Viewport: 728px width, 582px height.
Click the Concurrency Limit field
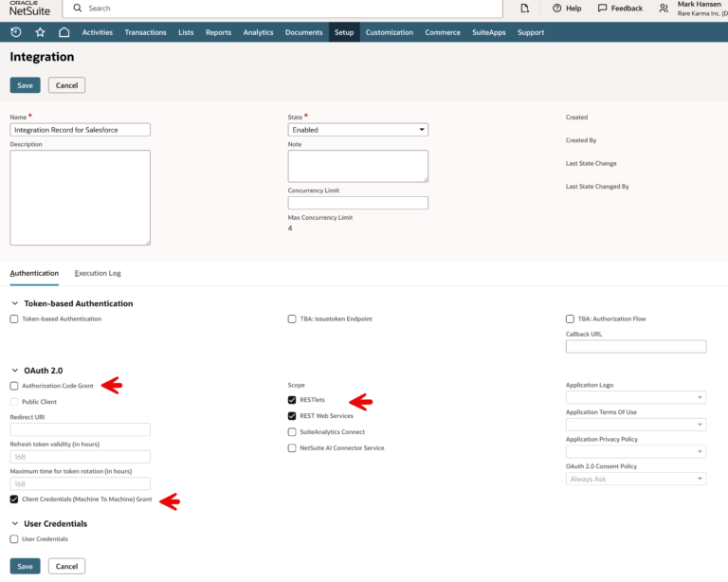(x=357, y=202)
